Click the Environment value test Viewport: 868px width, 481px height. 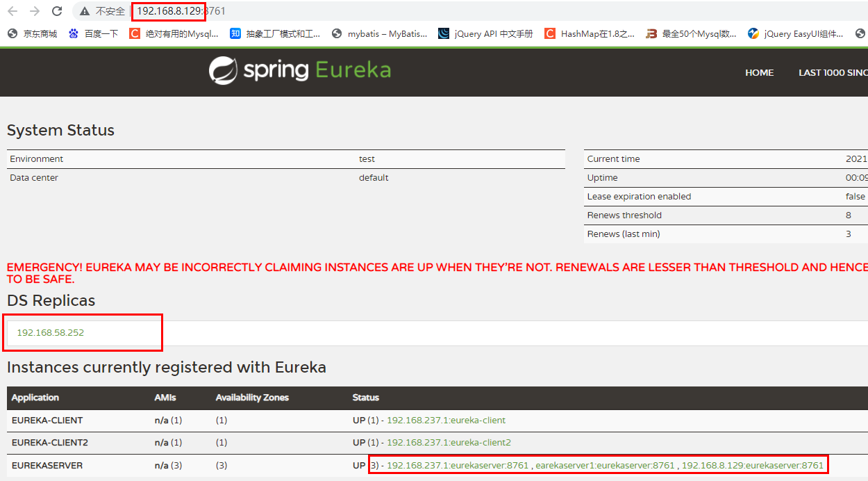tap(367, 158)
